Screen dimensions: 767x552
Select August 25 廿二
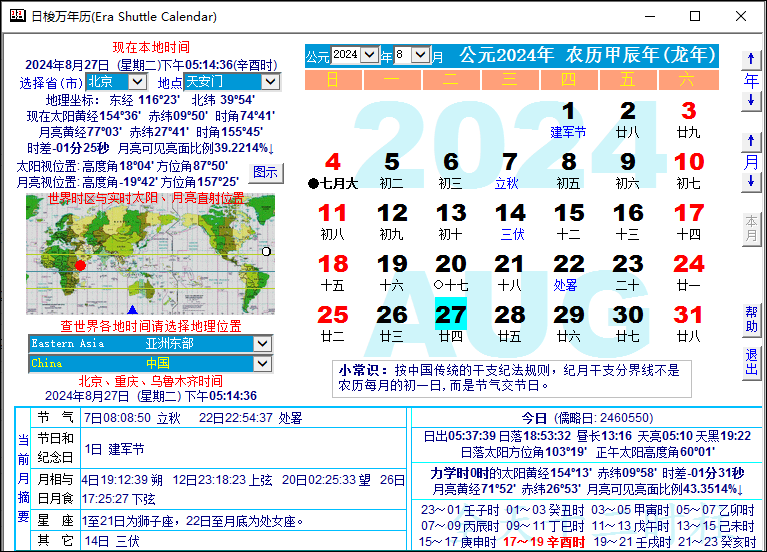(x=333, y=323)
